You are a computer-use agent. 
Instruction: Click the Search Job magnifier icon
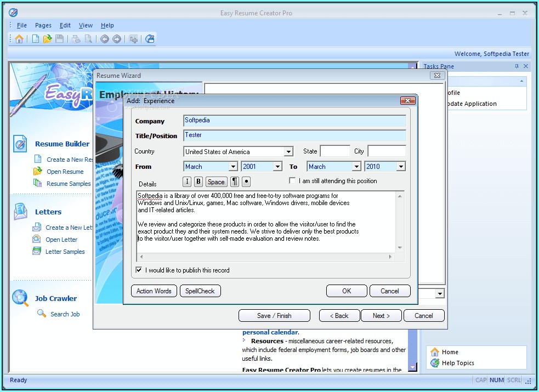pos(42,314)
